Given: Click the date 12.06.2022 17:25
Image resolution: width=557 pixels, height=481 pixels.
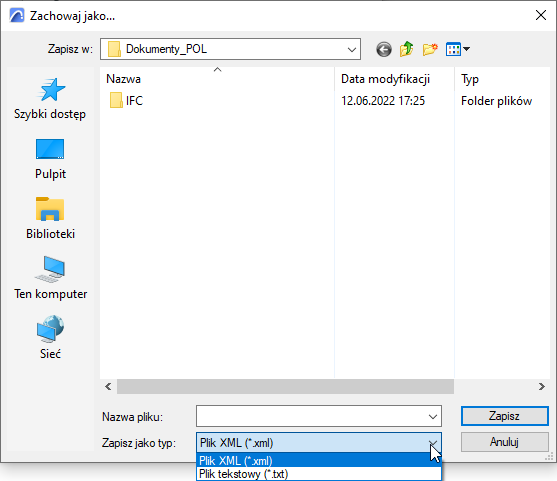Looking at the screenshot, I should 383,101.
